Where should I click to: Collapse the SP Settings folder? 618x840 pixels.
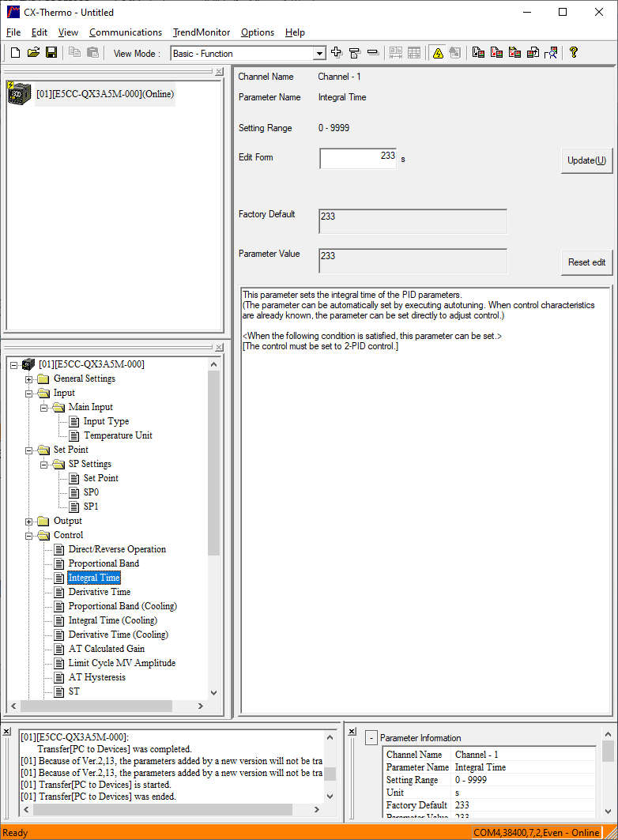pos(44,465)
